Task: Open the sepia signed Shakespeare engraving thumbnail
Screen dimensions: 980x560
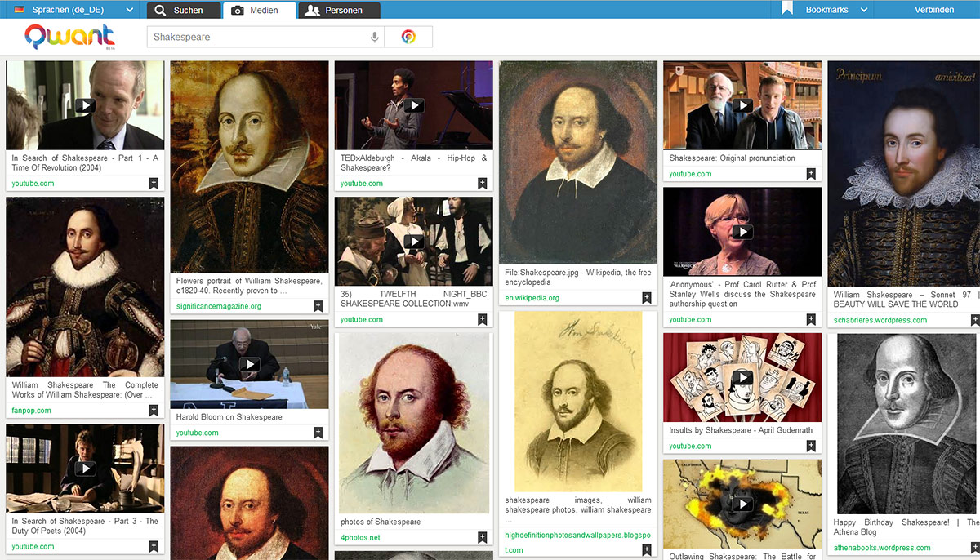Action: coord(578,402)
